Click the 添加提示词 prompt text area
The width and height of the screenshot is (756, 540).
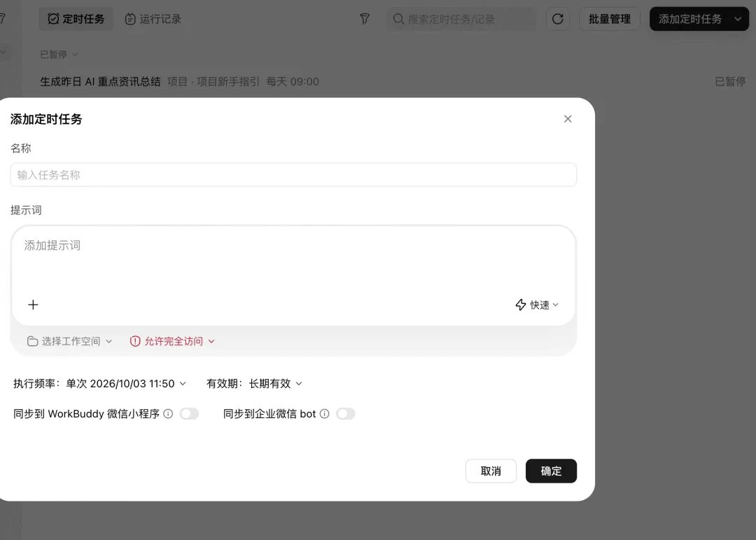(x=293, y=261)
